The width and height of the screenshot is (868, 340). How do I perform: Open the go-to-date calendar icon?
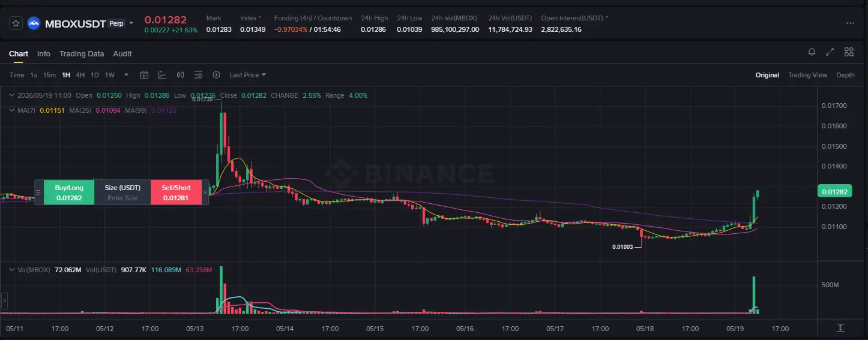[144, 75]
